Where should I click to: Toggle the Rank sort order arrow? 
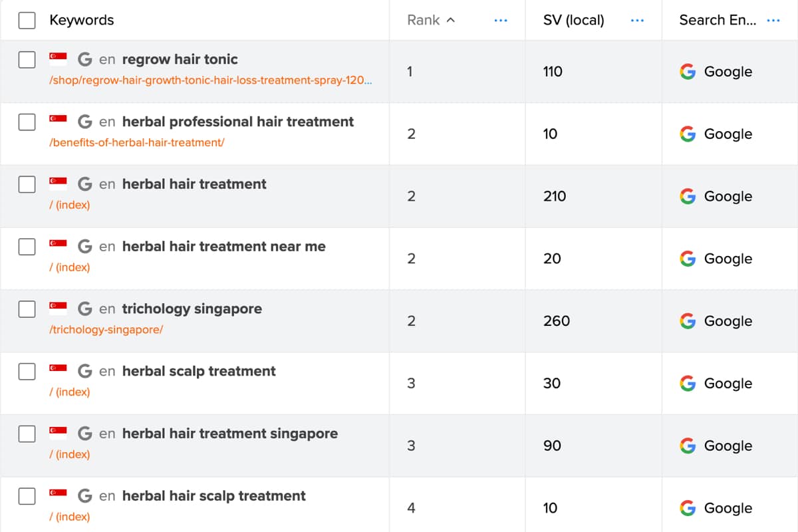(451, 20)
